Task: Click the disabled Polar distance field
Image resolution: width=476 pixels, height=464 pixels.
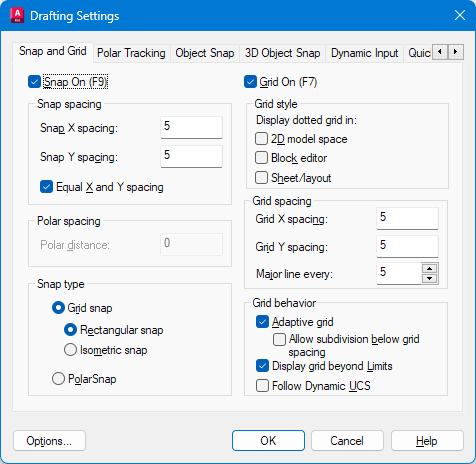Action: click(x=191, y=244)
